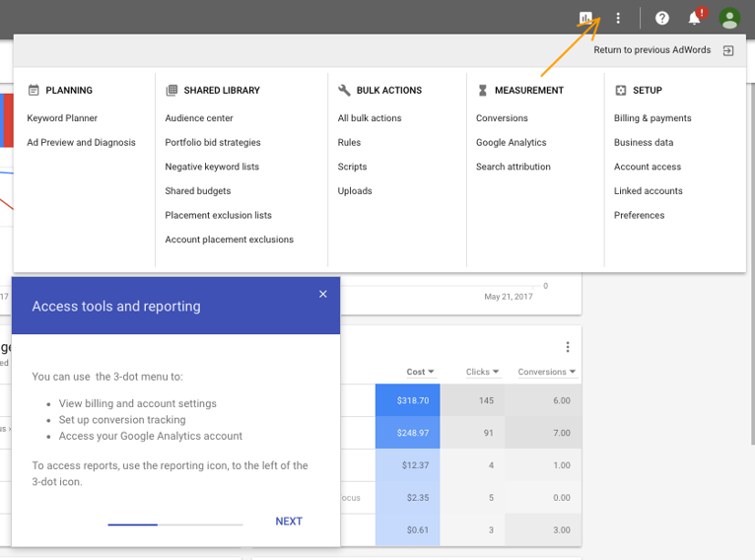Close the Access tools and reporting dialog
Viewport: 755px width, 560px height.
pyautogui.click(x=322, y=294)
